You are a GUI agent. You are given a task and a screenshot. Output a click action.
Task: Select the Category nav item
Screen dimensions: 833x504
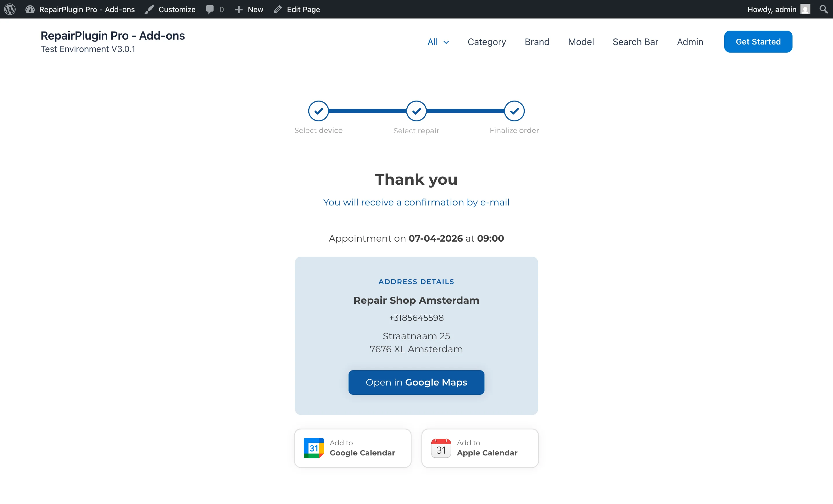click(486, 42)
